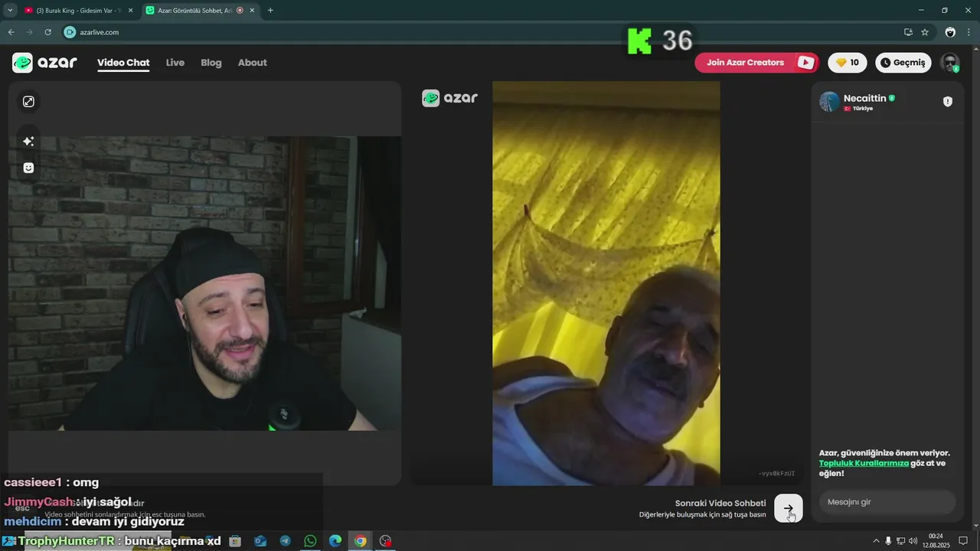The width and height of the screenshot is (980, 551).
Task: Open network settings from tray
Action: click(x=900, y=541)
